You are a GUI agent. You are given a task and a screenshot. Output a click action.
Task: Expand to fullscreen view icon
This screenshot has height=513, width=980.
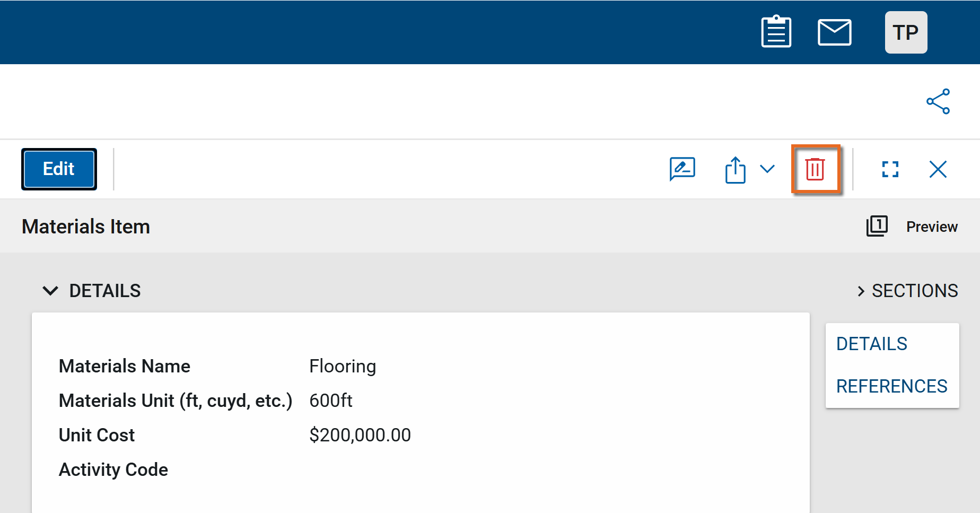[x=890, y=169]
